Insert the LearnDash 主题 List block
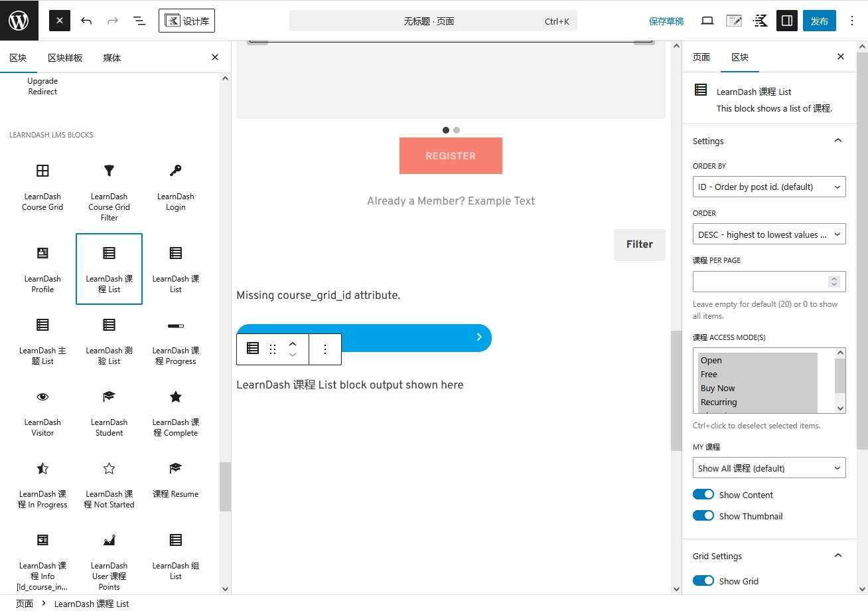 coord(42,341)
